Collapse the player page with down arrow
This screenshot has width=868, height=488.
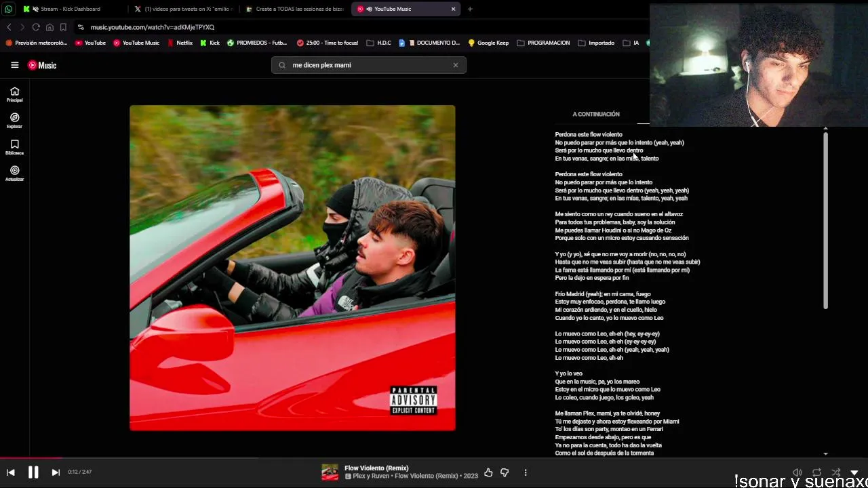[854, 472]
